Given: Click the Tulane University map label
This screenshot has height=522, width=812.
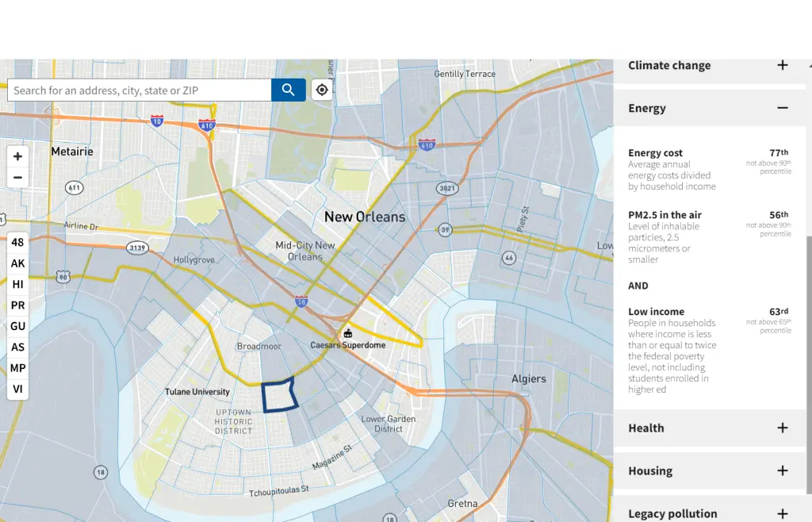Looking at the screenshot, I should coord(197,392).
